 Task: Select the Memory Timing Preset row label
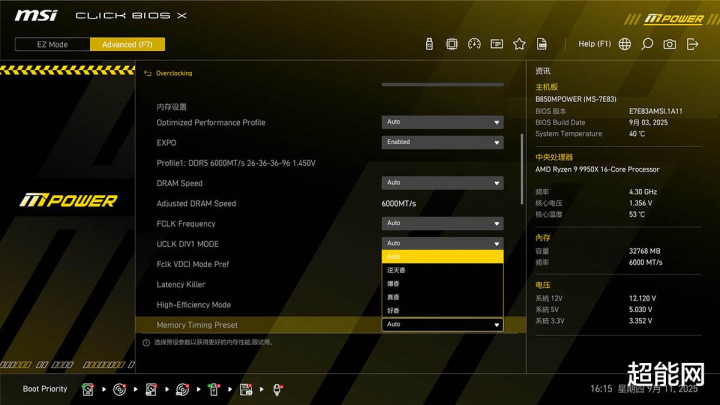pos(197,325)
